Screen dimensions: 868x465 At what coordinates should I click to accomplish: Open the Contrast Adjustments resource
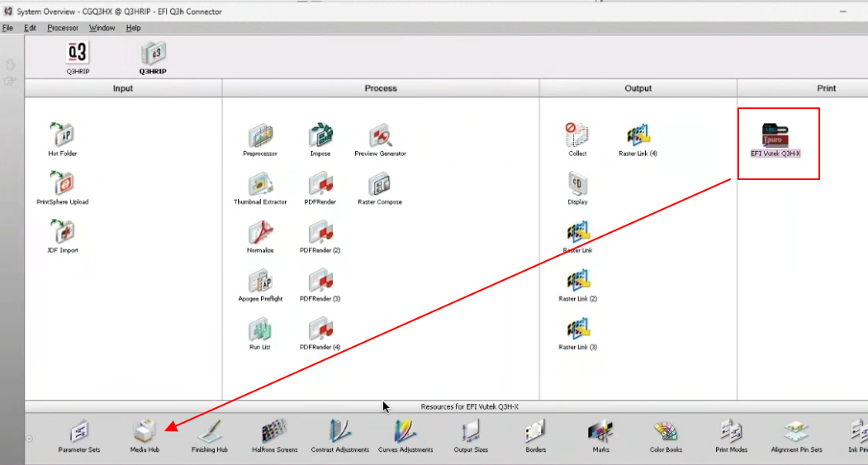click(x=340, y=431)
